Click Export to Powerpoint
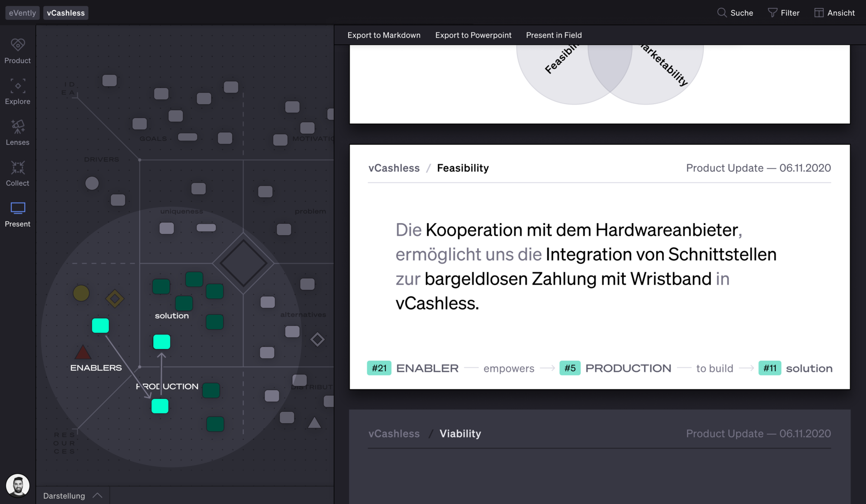This screenshot has width=866, height=504. (473, 35)
